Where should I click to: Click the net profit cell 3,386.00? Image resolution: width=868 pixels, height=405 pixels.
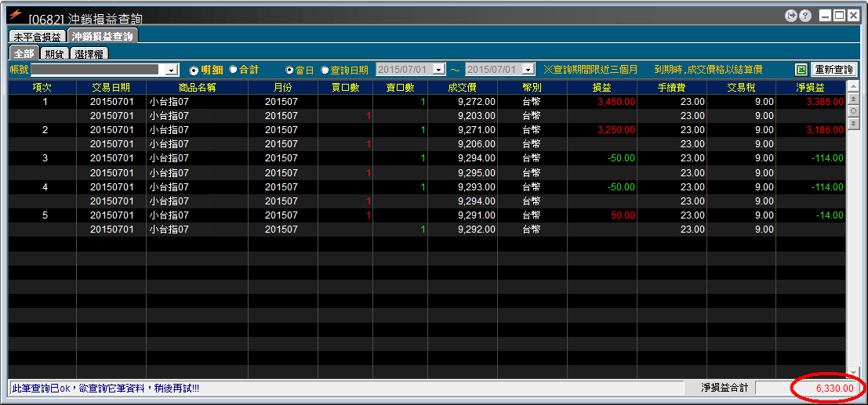point(811,102)
